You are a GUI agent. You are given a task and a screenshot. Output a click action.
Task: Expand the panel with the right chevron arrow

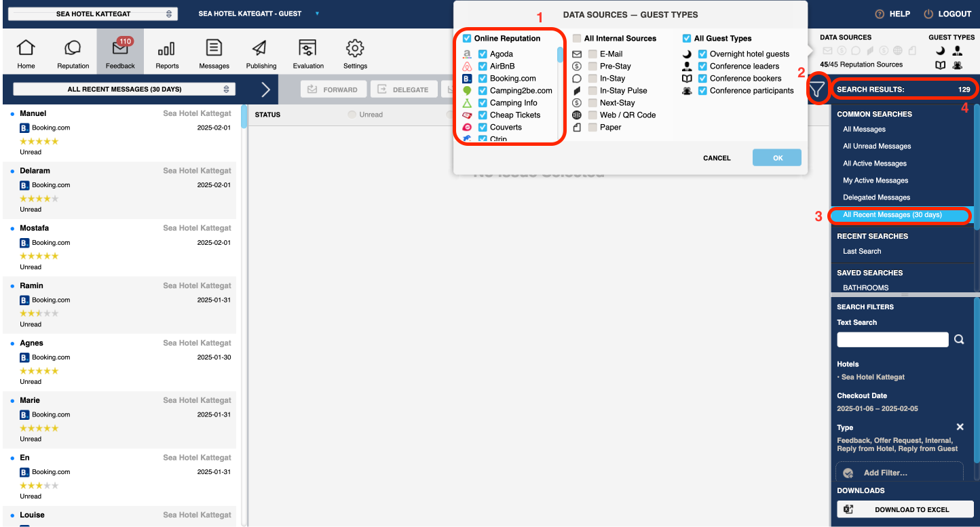pyautogui.click(x=265, y=89)
